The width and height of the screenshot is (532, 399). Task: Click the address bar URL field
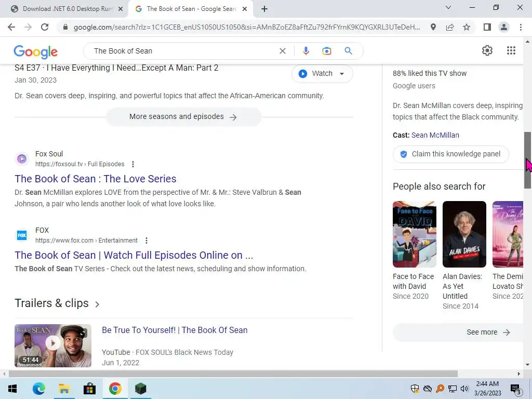tap(247, 27)
